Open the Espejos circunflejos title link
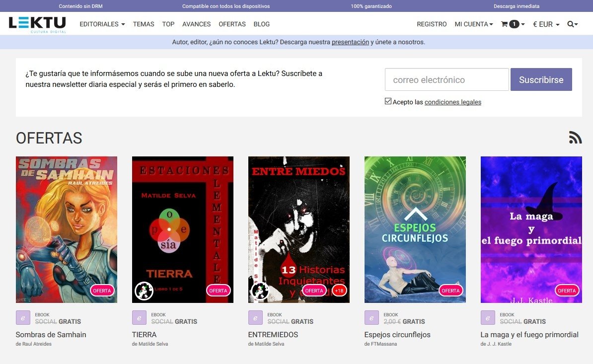593x364 pixels. coord(397,335)
